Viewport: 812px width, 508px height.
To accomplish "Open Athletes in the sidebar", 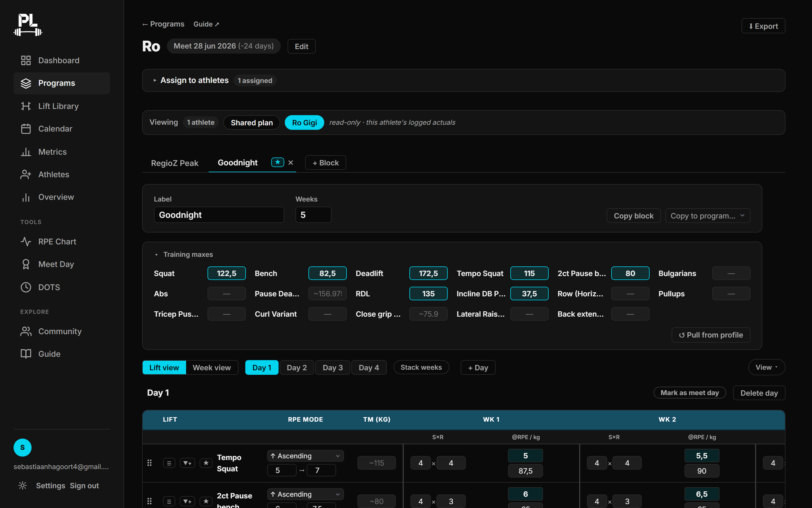I will point(61,174).
